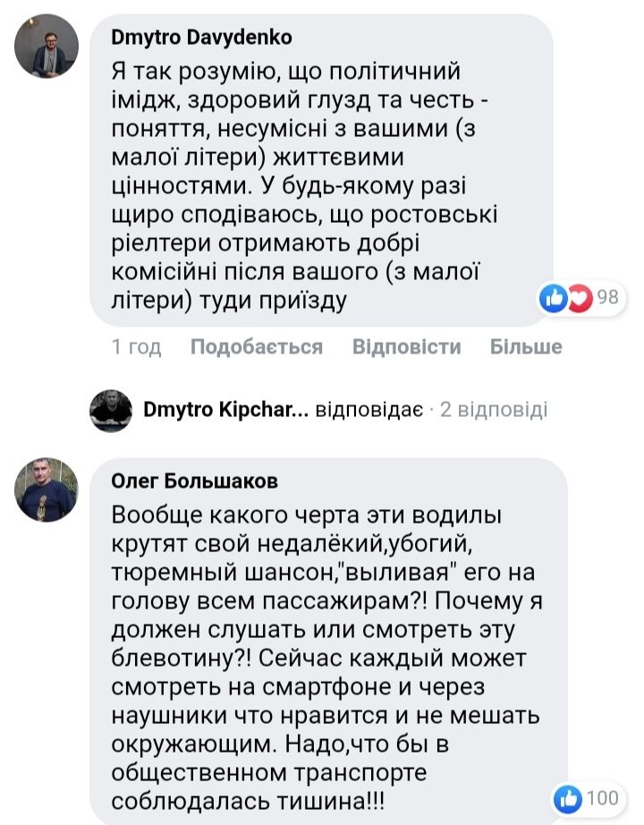Click the 1 год timestamp
The height and width of the screenshot is (825, 644).
pyautogui.click(x=136, y=347)
